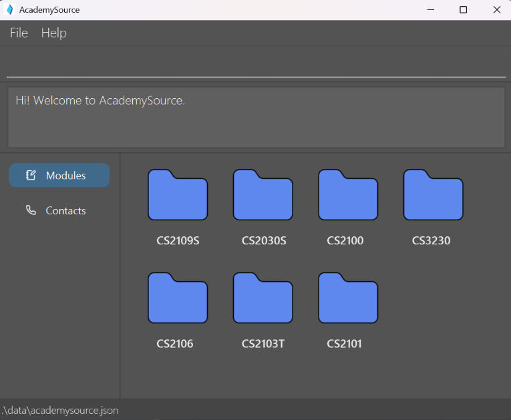This screenshot has height=420, width=511.
Task: Click the notepad icon beside Modules
Action: click(x=31, y=176)
